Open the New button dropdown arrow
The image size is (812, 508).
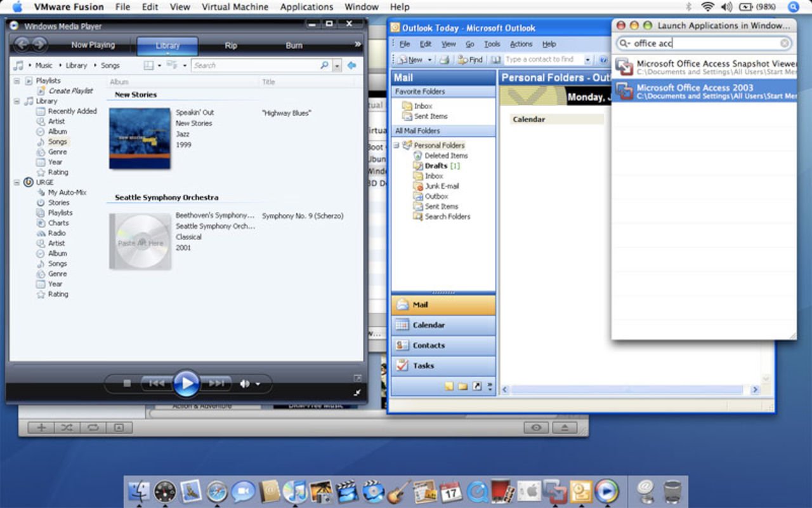coord(430,60)
